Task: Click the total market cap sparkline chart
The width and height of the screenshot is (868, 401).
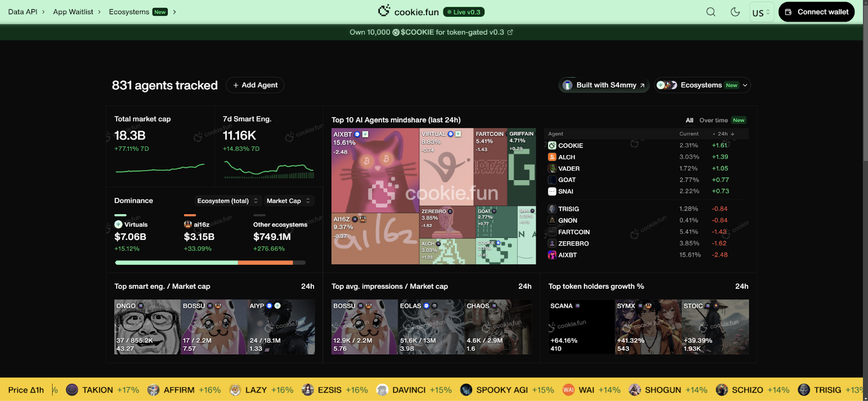Action: pyautogui.click(x=160, y=169)
